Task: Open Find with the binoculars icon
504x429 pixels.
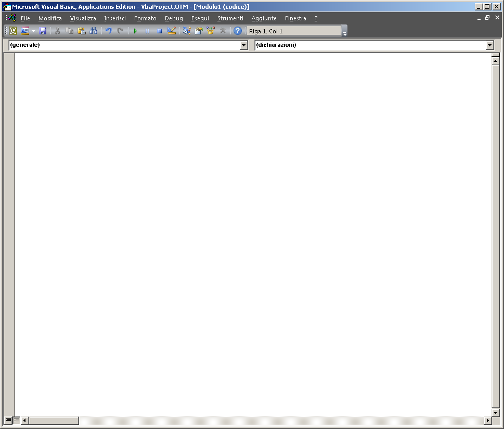Action: coord(94,31)
